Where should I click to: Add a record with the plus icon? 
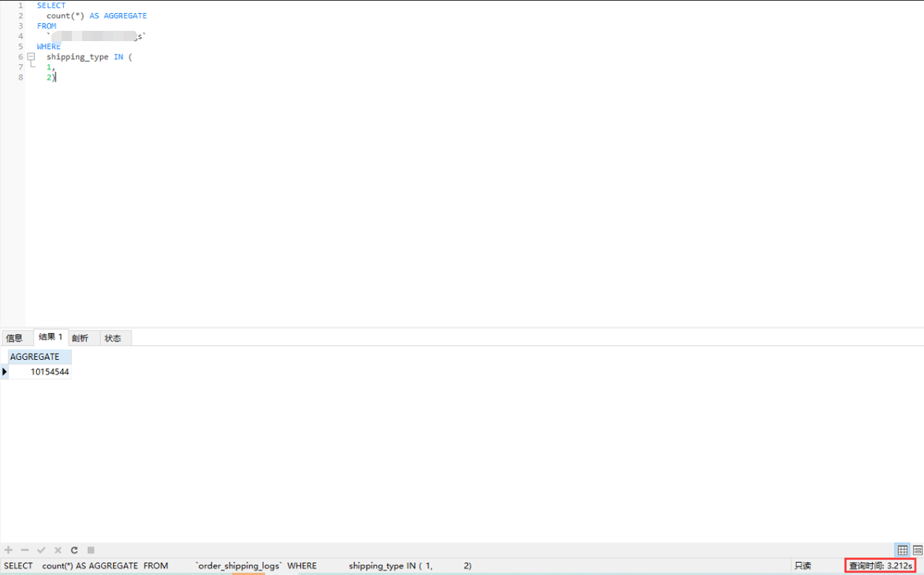click(x=8, y=550)
